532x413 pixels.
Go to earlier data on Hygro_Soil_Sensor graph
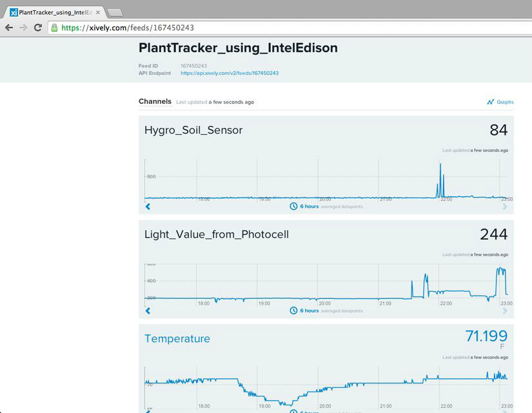pyautogui.click(x=148, y=206)
